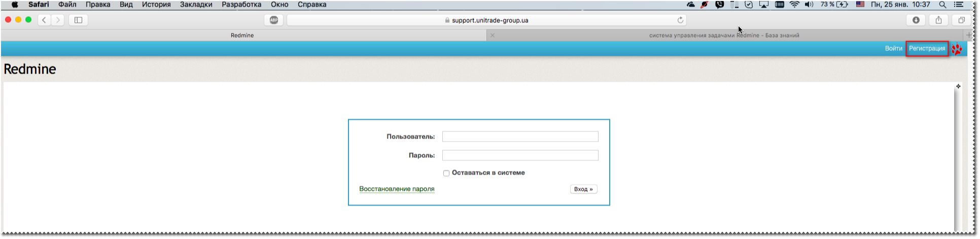
Task: Click the Войти link
Action: click(x=894, y=49)
